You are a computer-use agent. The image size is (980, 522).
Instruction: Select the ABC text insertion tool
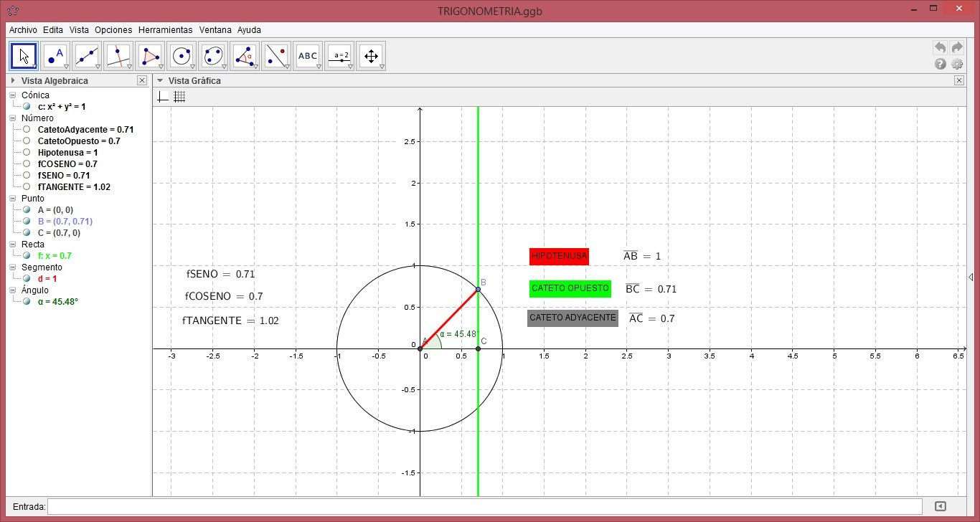tap(307, 55)
